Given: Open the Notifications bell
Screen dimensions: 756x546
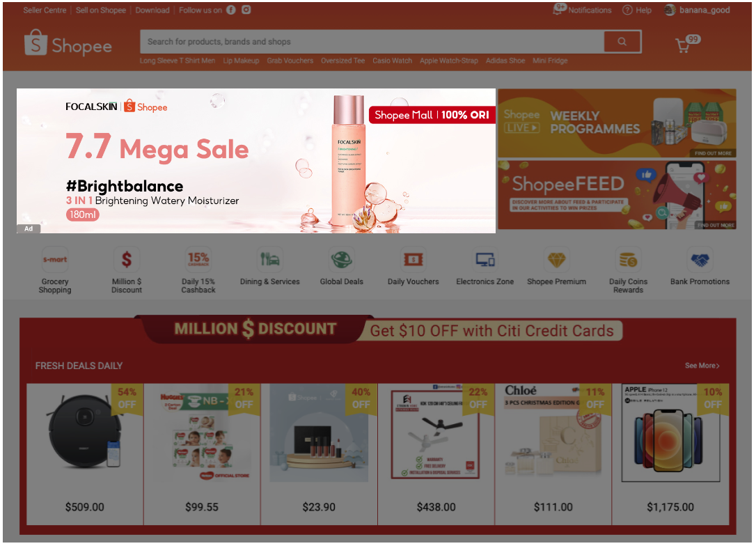Looking at the screenshot, I should pos(558,10).
